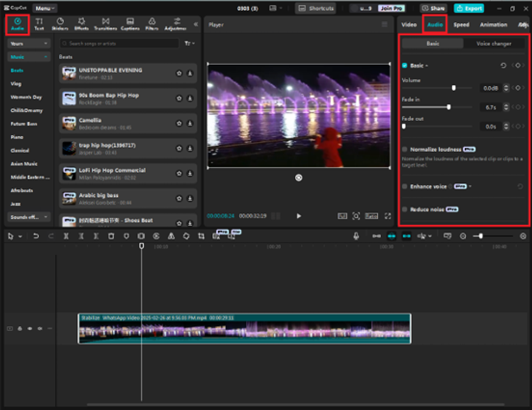Click the crop icon in timeline toolbar
The height and width of the screenshot is (410, 532).
(201, 236)
